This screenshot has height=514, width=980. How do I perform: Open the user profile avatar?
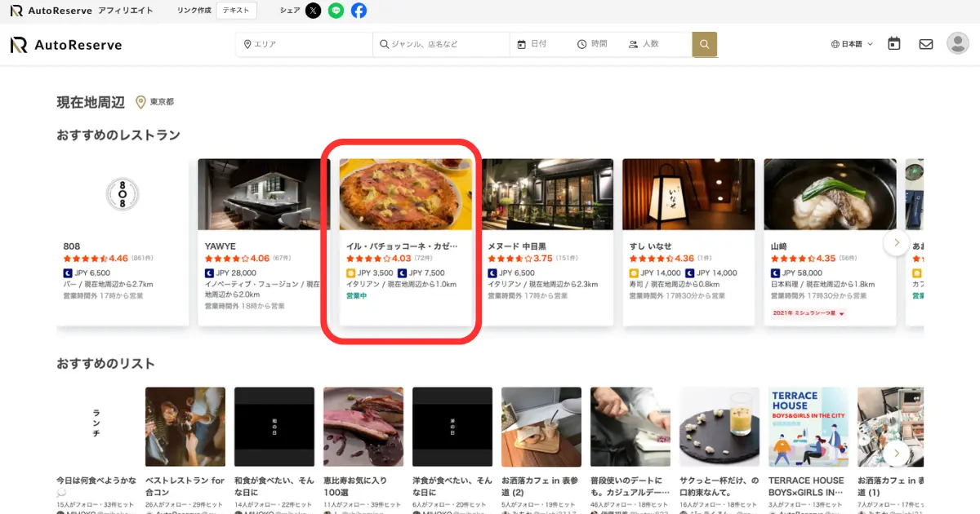[x=958, y=43]
